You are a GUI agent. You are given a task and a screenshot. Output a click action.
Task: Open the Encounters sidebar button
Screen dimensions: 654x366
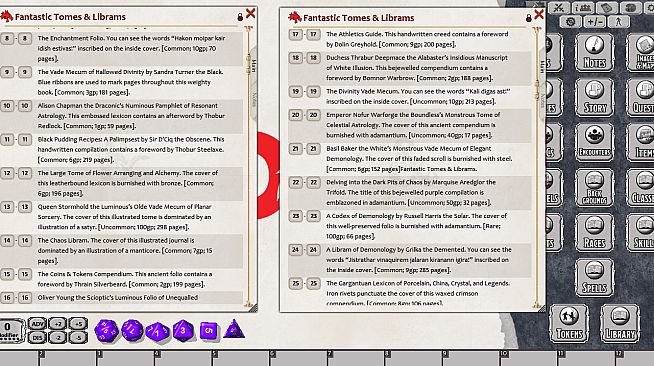click(594, 142)
